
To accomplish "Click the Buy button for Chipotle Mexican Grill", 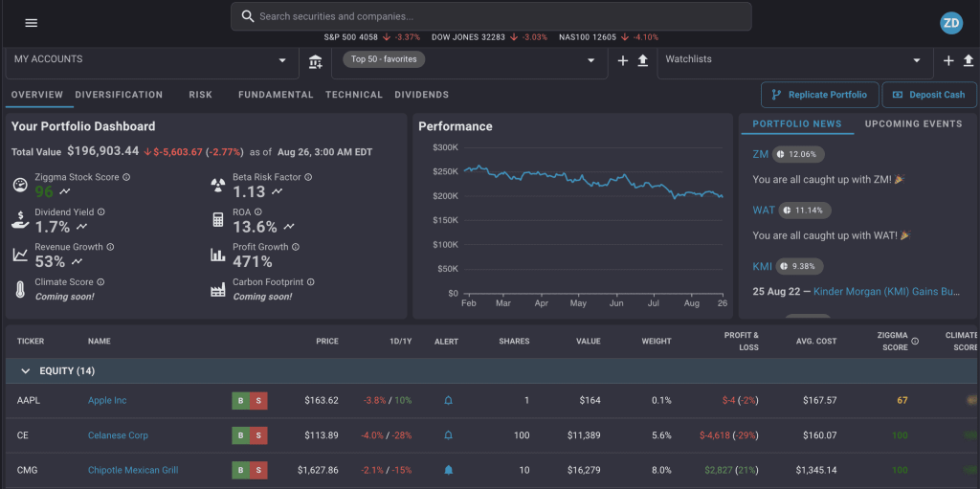I will [240, 470].
